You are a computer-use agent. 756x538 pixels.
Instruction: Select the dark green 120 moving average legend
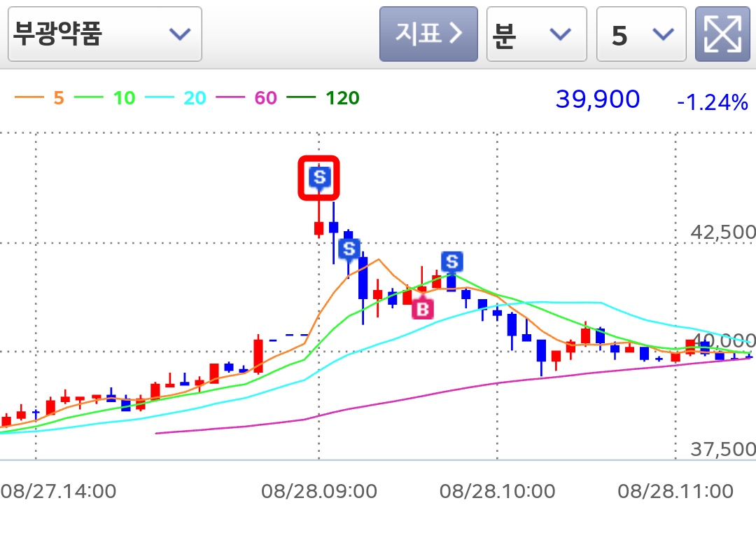(323, 98)
